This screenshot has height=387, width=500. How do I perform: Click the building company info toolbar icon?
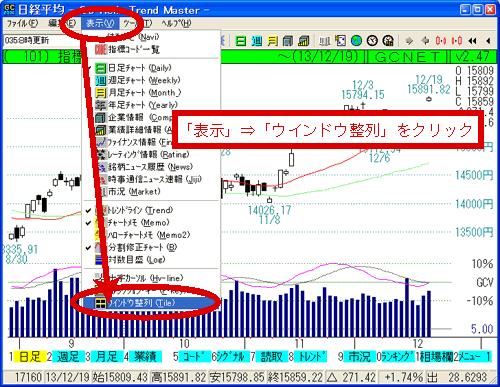click(x=288, y=41)
